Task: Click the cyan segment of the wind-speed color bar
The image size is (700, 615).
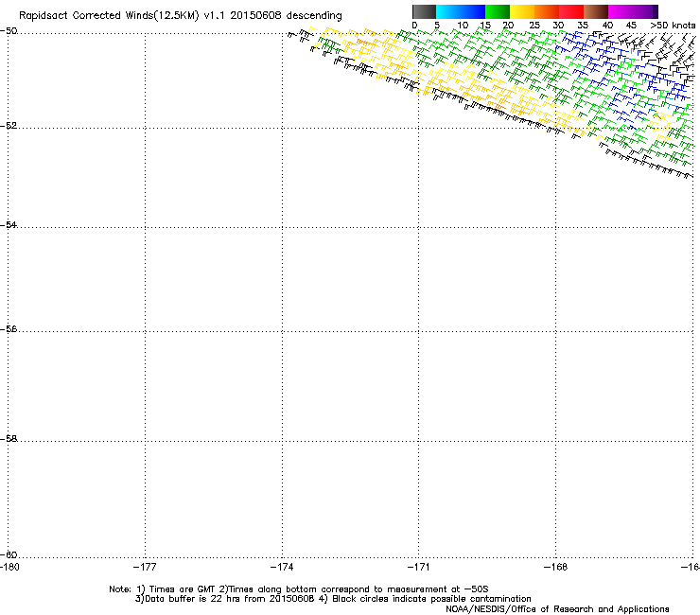Action: point(448,11)
